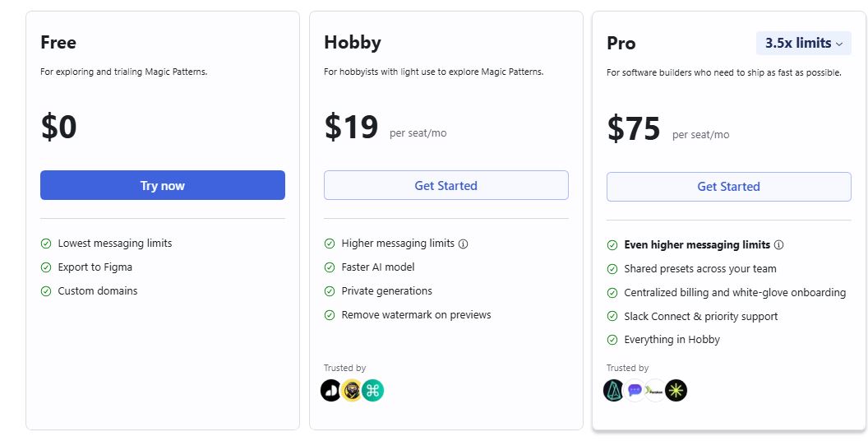Click the black logo under Hobby's Trusted by

coord(331,390)
